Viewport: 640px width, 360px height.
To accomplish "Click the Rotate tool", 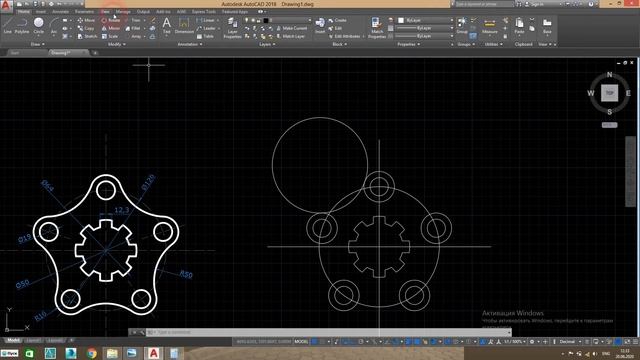I will pos(111,20).
